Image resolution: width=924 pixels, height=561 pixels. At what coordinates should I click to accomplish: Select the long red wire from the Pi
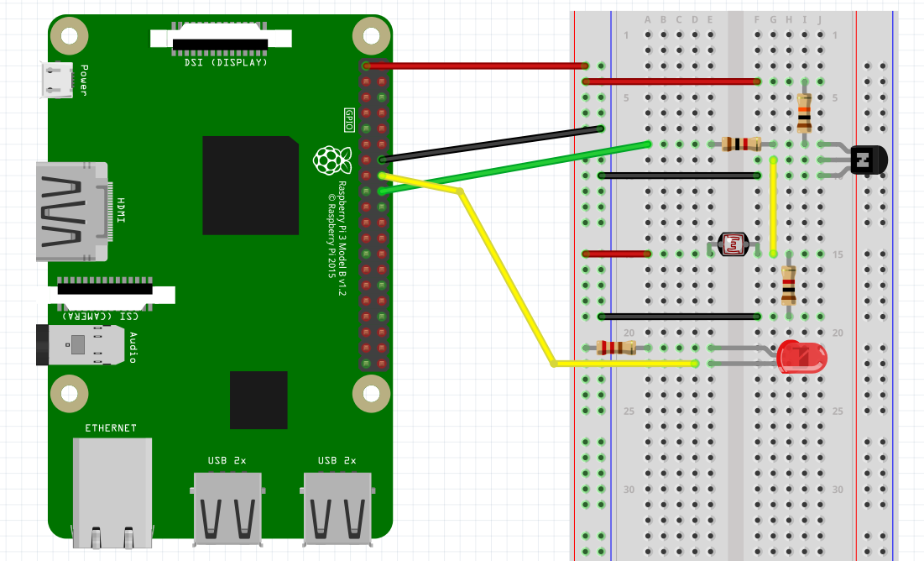point(476,66)
